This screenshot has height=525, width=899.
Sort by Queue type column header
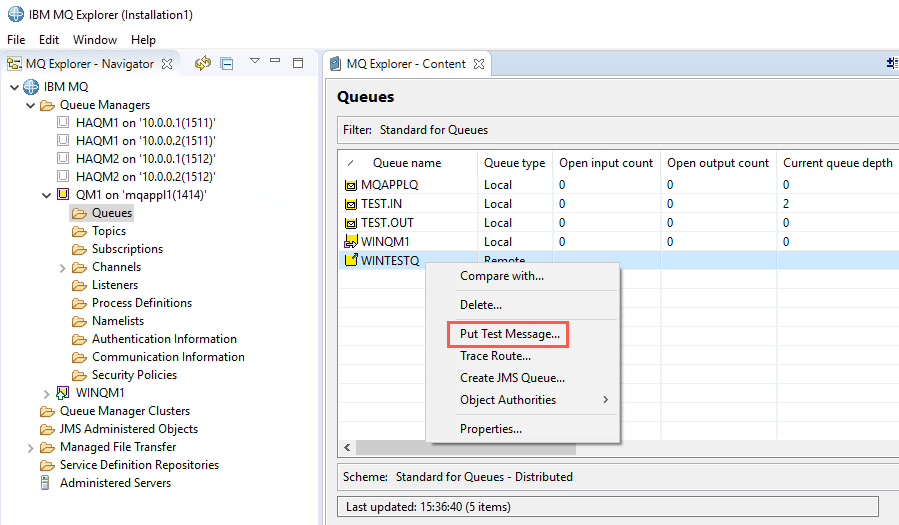(x=514, y=163)
